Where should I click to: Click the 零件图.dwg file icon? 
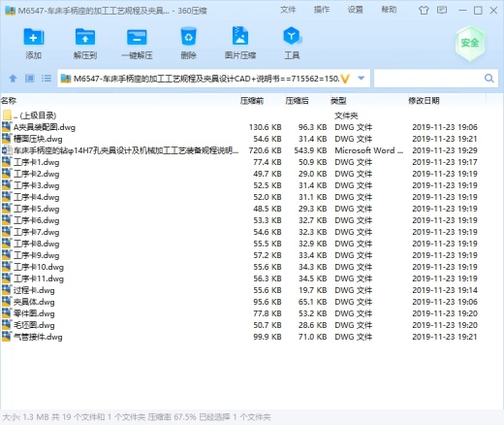[7, 313]
